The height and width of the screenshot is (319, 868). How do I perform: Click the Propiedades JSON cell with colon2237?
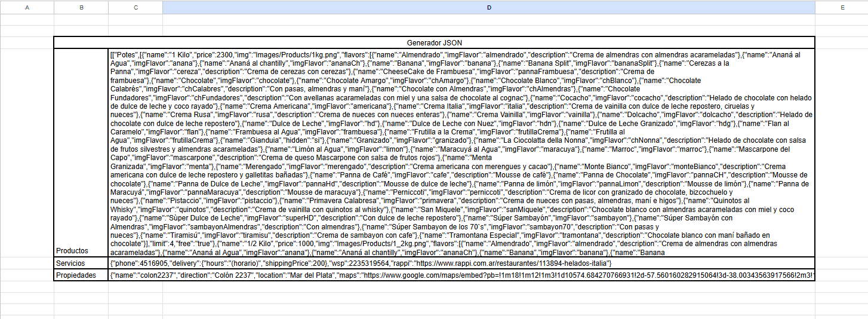coord(461,275)
